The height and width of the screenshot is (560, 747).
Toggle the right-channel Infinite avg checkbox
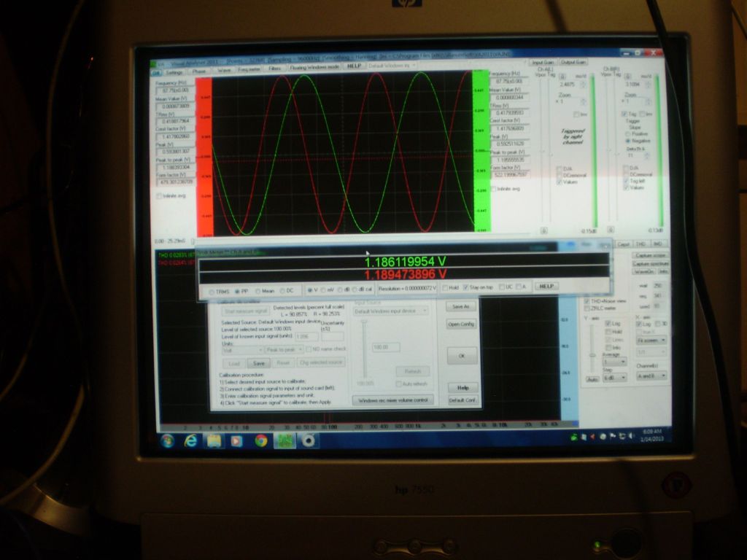click(x=493, y=189)
